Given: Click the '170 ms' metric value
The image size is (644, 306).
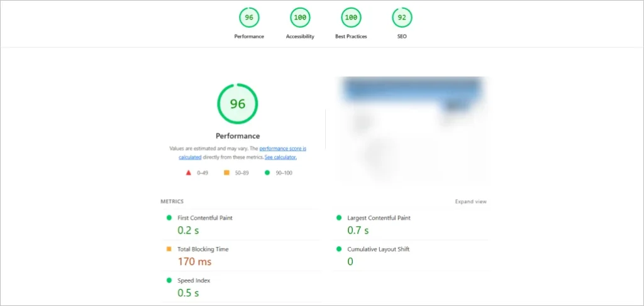Looking at the screenshot, I should [195, 261].
